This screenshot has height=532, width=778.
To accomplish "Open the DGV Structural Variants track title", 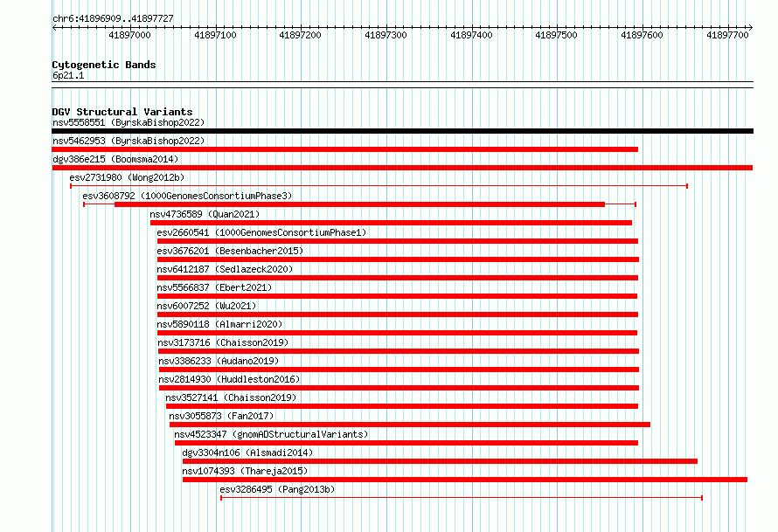I will [122, 112].
